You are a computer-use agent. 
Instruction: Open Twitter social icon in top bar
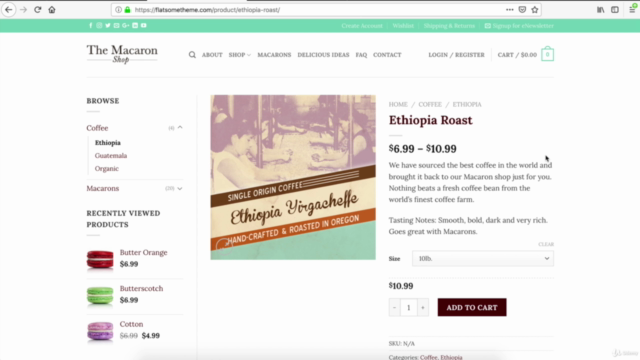pyautogui.click(x=108, y=25)
